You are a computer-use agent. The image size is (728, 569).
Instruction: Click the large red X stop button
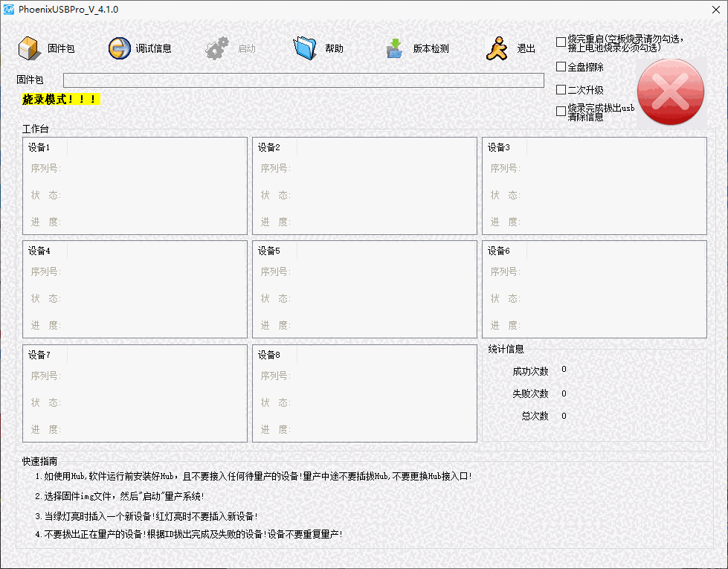[671, 90]
